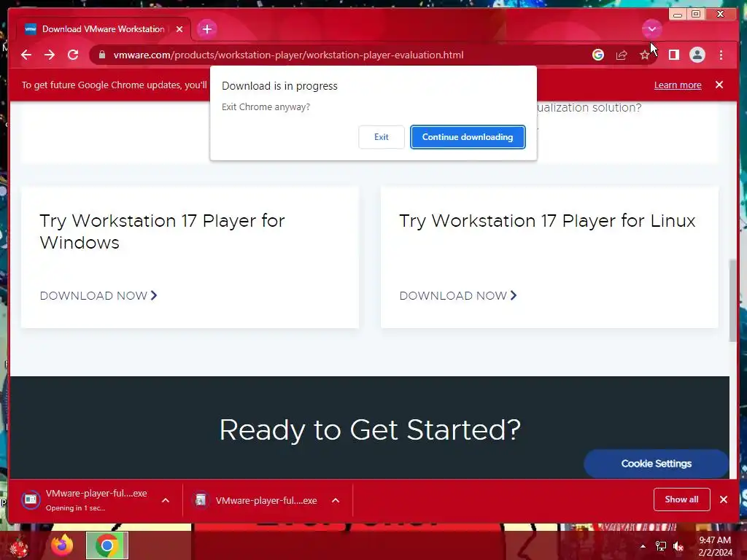Open the tab search dropdown arrow

pyautogui.click(x=651, y=29)
